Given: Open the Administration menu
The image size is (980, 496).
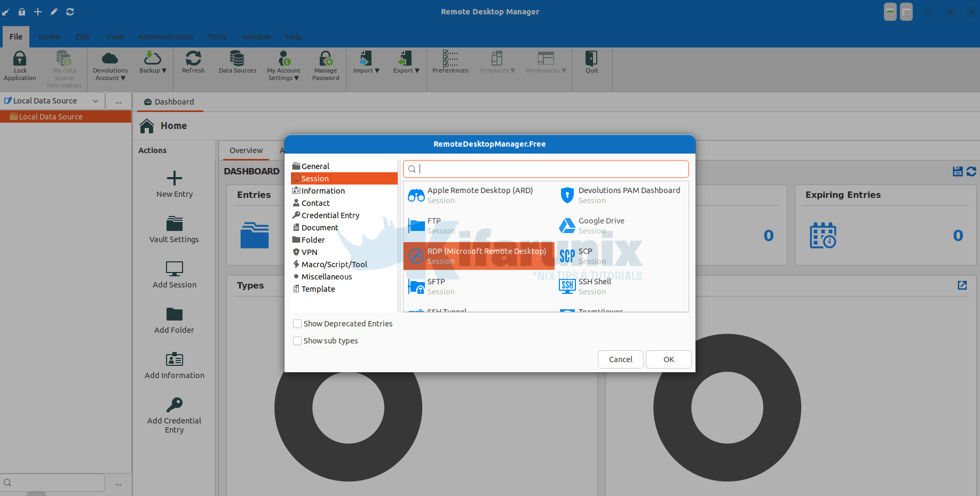Looking at the screenshot, I should pos(165,36).
